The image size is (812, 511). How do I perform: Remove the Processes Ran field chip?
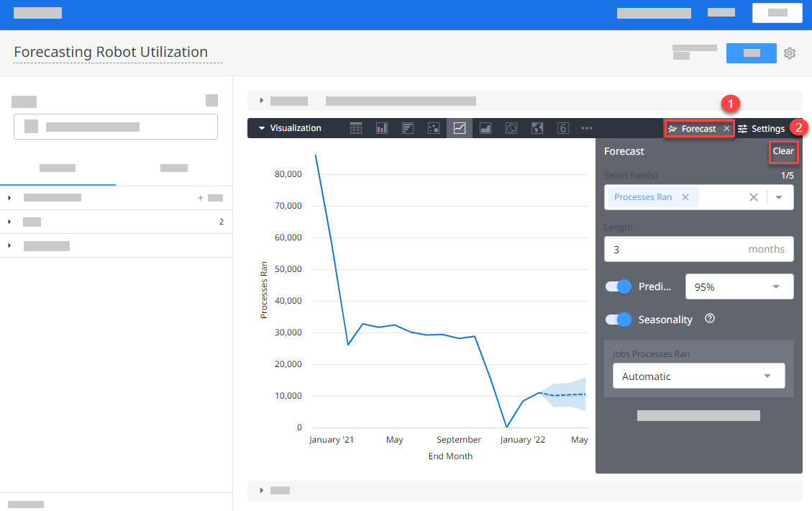tap(685, 196)
